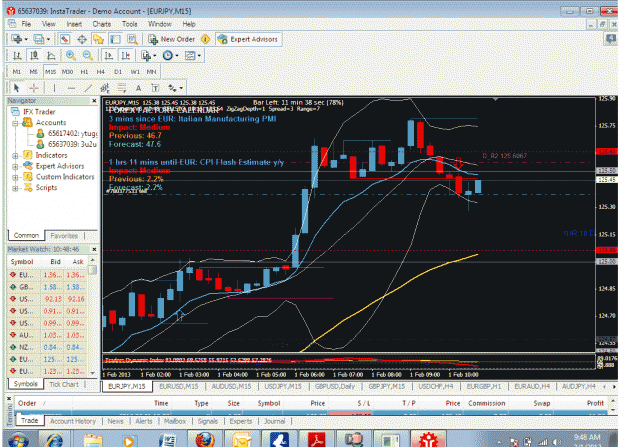Screen dimensions: 625x447
Task: Switch to the W1 timeframe
Action: [135, 72]
